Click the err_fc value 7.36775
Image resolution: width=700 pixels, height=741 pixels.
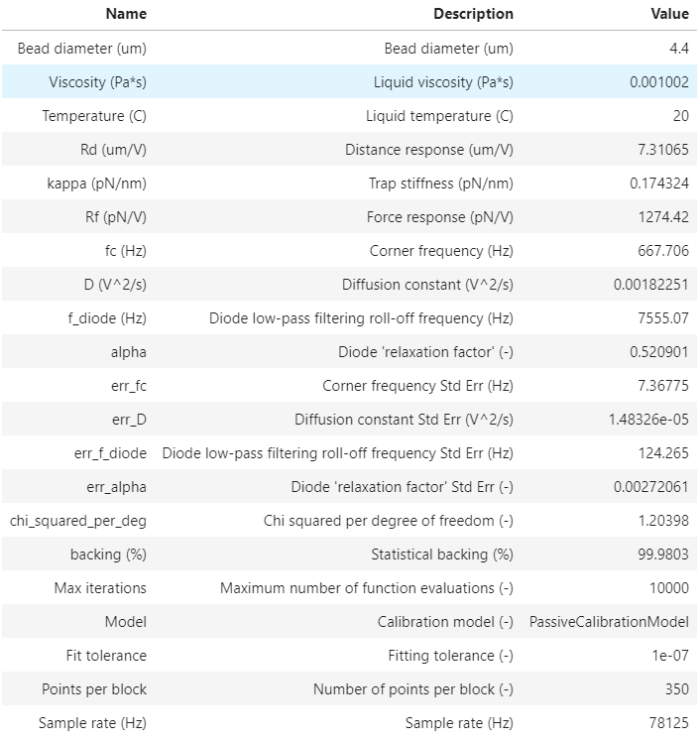tap(663, 386)
